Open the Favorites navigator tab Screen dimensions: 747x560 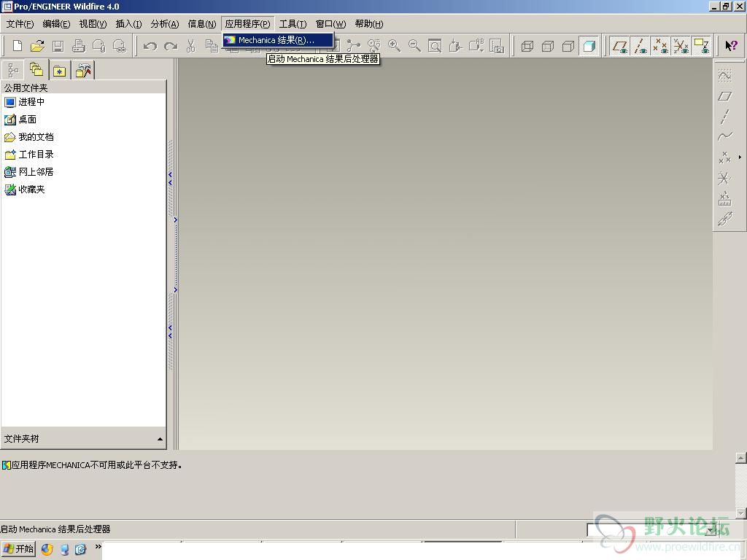click(x=60, y=71)
